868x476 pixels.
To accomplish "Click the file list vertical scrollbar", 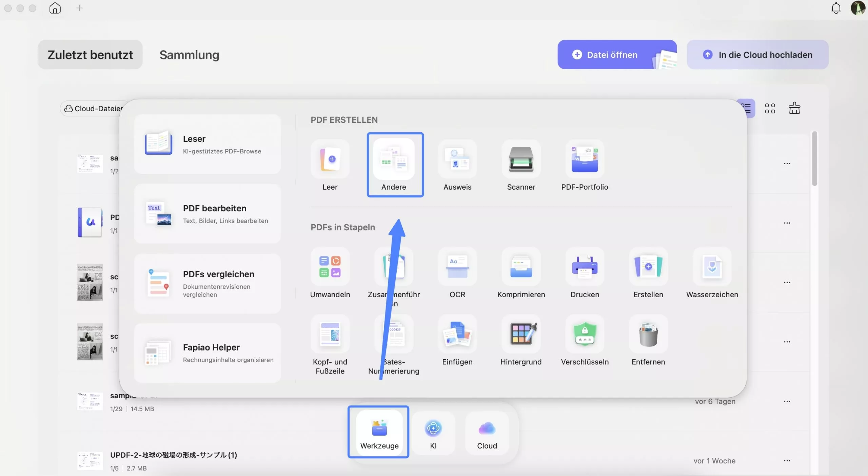I will [814, 159].
